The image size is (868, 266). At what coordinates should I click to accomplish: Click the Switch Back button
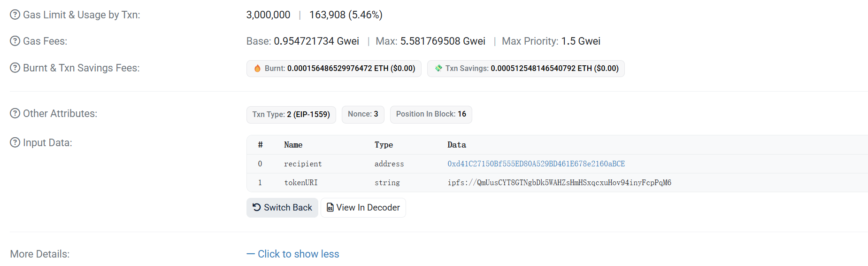pyautogui.click(x=282, y=207)
